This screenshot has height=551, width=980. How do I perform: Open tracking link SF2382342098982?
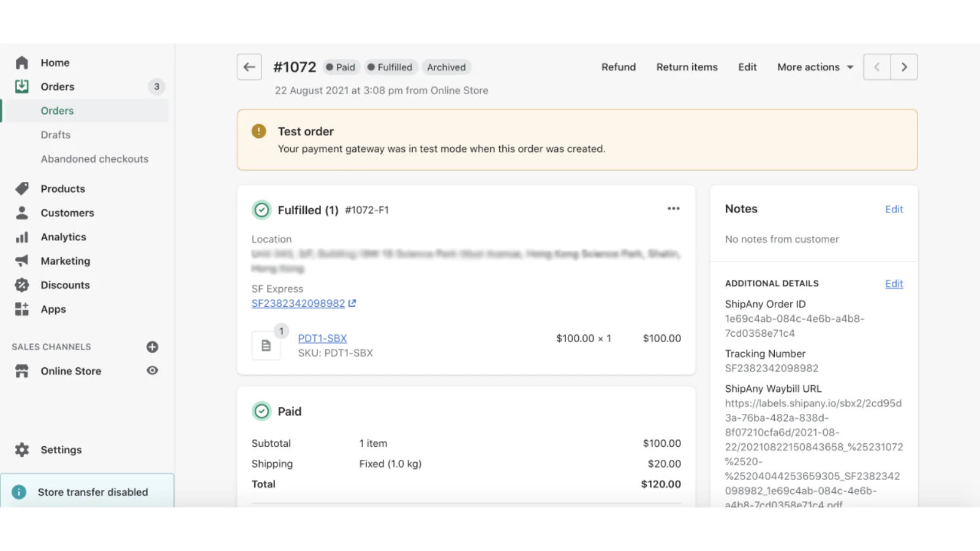298,303
